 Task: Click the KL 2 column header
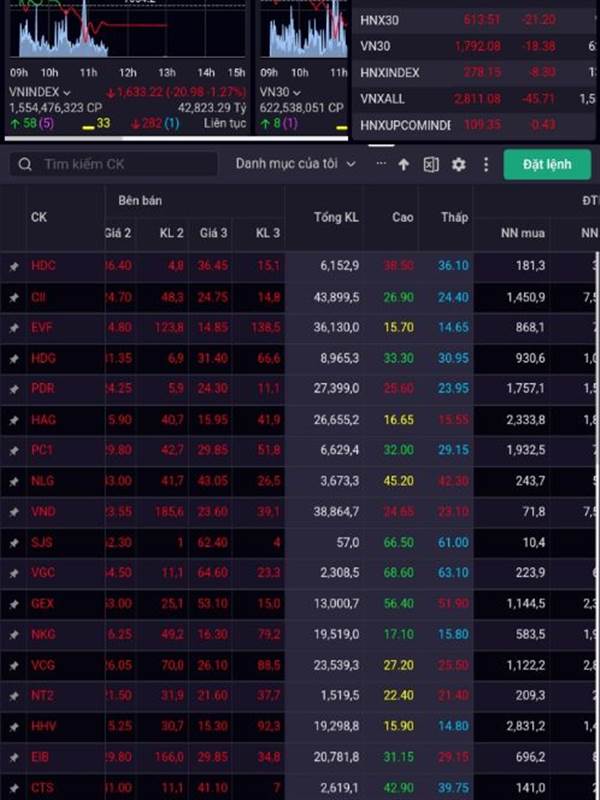coord(171,233)
